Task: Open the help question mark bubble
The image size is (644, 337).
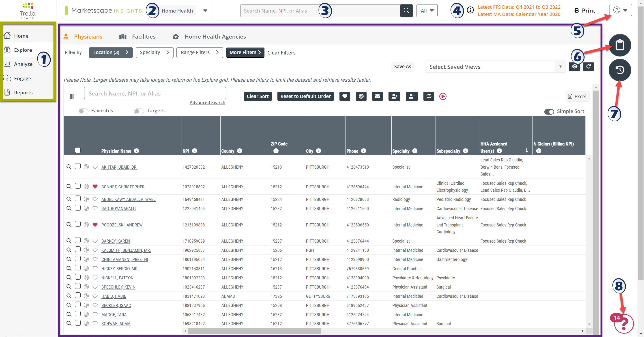Action: click(624, 324)
